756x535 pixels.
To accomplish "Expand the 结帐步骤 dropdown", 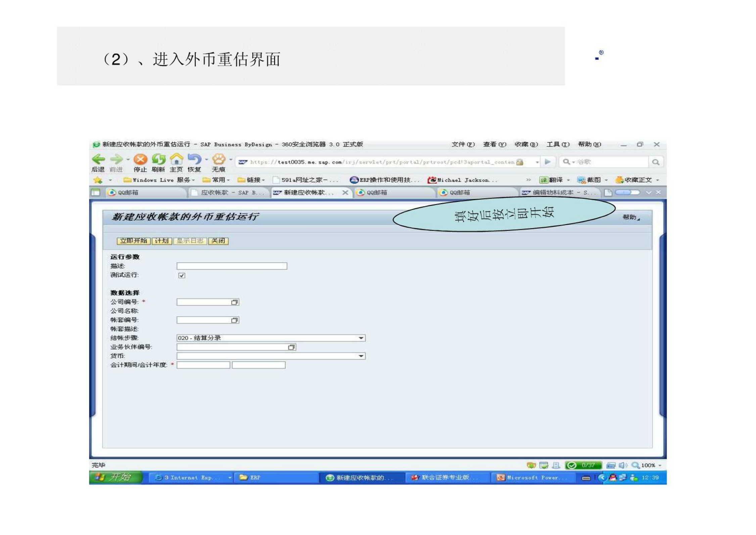I will (361, 338).
